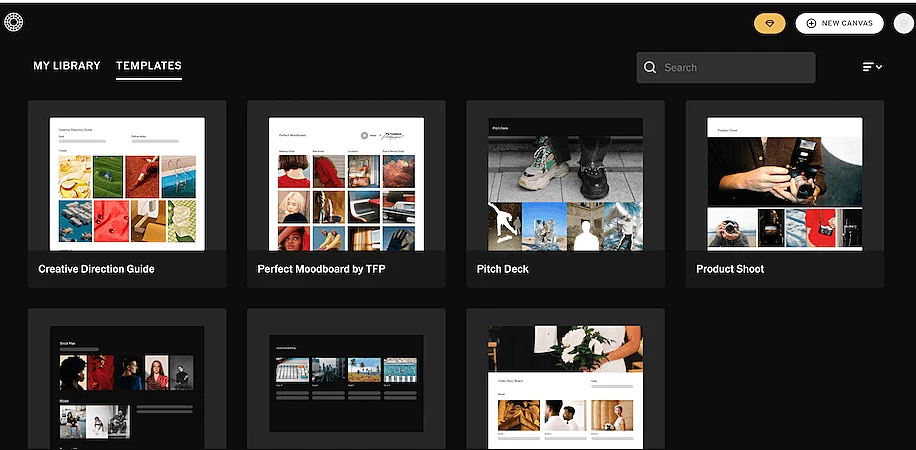Viewport: 916px width, 450px height.
Task: Open the Pitch Deck template thumbnail
Action: (565, 184)
